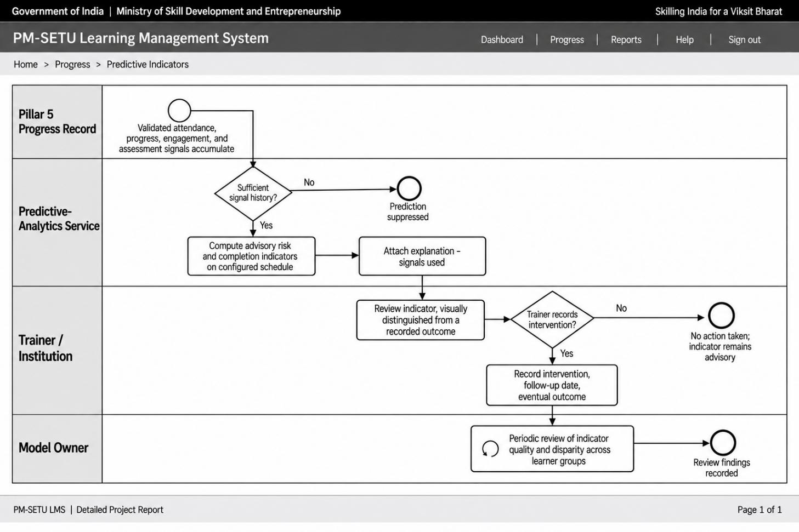
Task: Select the Attach explanation signals used box
Action: tap(422, 256)
